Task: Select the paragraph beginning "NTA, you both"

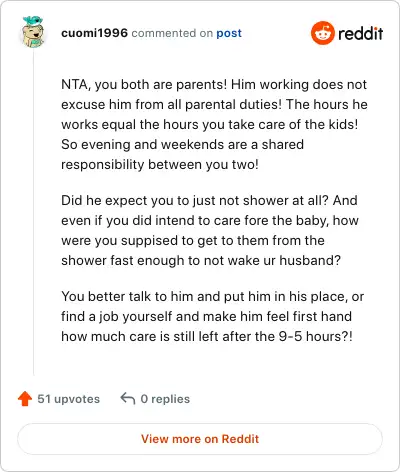Action: pyautogui.click(x=214, y=124)
